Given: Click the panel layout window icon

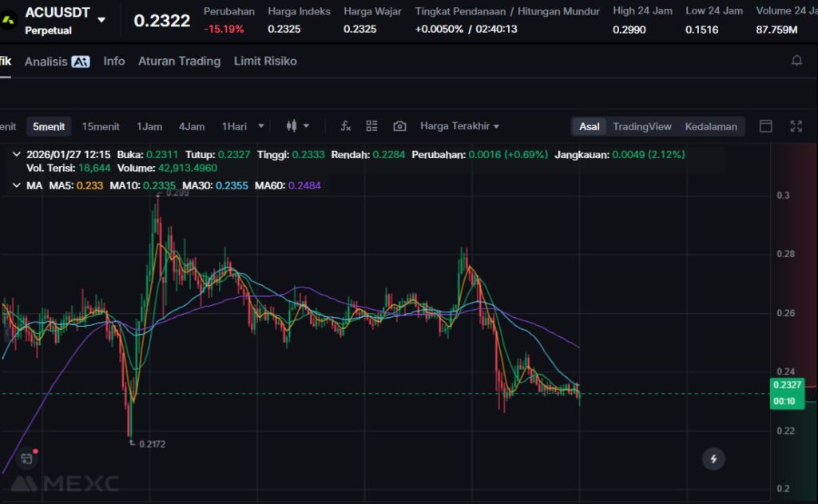Looking at the screenshot, I should (x=765, y=126).
